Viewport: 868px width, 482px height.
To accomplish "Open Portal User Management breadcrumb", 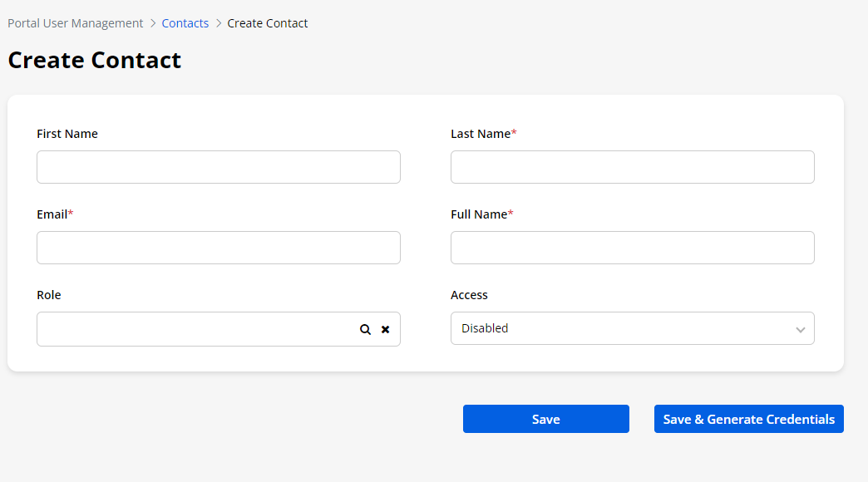I will click(x=75, y=23).
